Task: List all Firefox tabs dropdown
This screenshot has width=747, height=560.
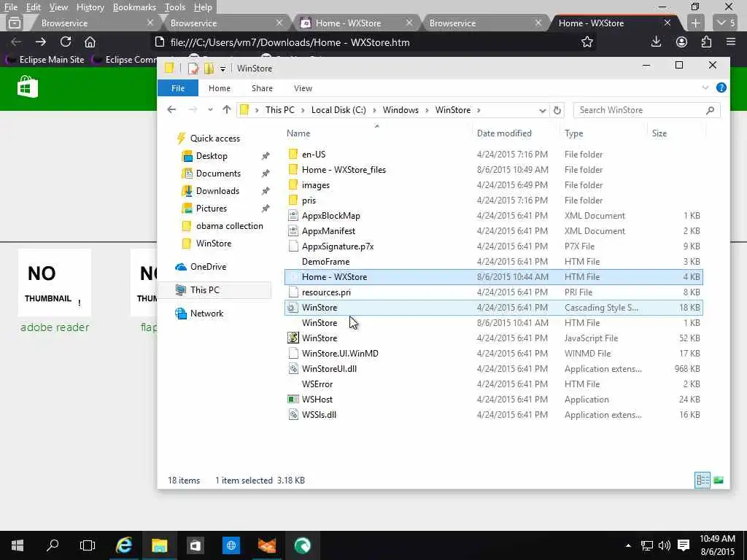Action: click(x=725, y=23)
